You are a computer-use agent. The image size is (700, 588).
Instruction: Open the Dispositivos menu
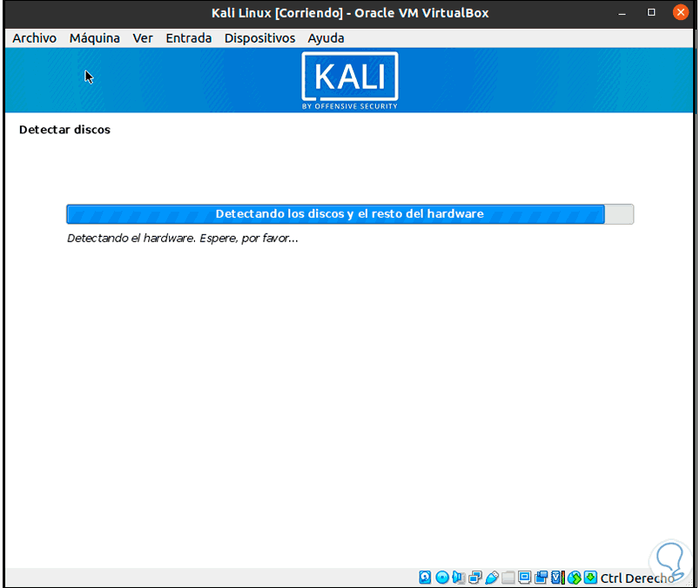259,38
